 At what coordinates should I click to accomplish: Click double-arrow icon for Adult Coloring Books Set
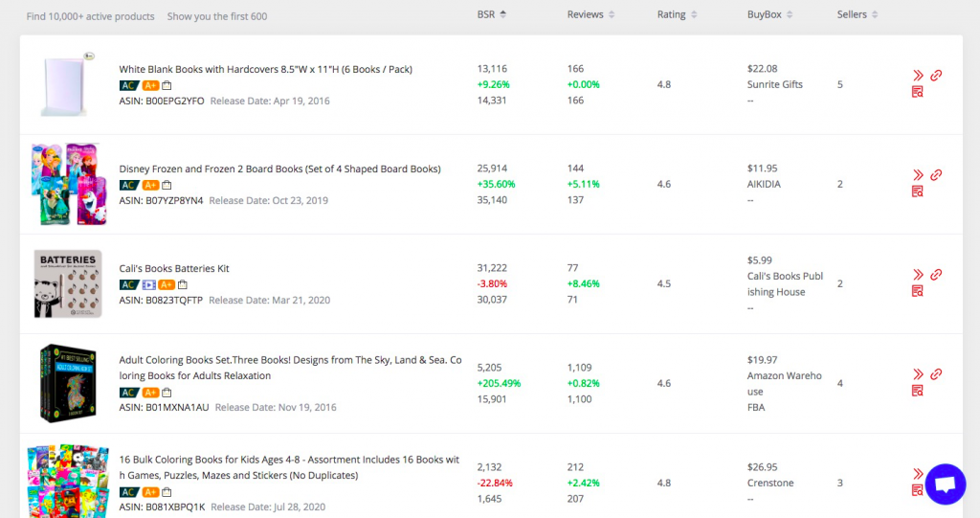pos(918,374)
